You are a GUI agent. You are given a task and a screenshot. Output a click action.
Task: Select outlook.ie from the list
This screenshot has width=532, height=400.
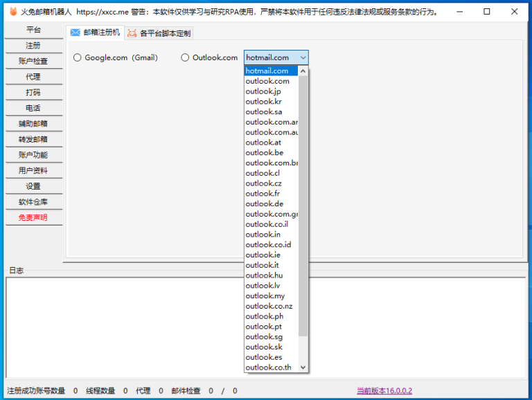(271, 255)
